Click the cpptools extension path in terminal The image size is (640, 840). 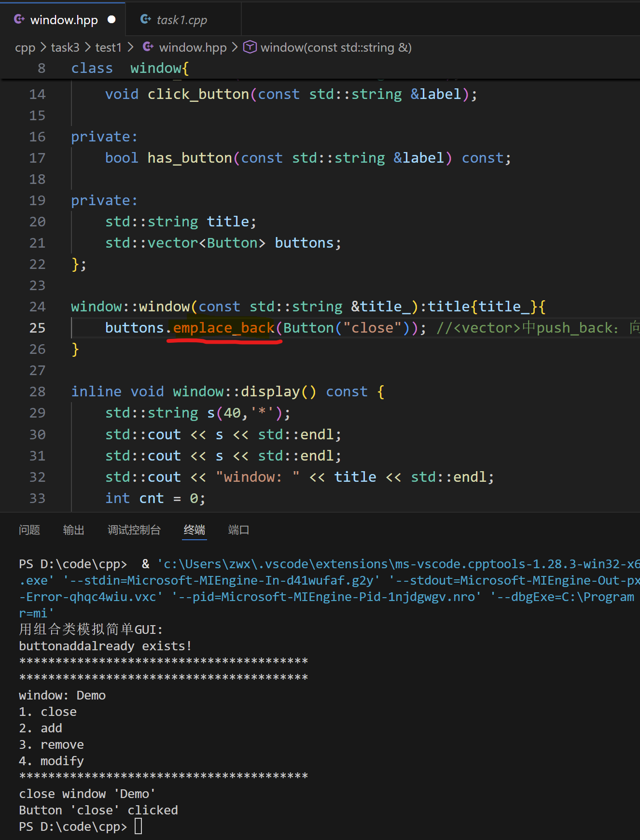coord(398,564)
